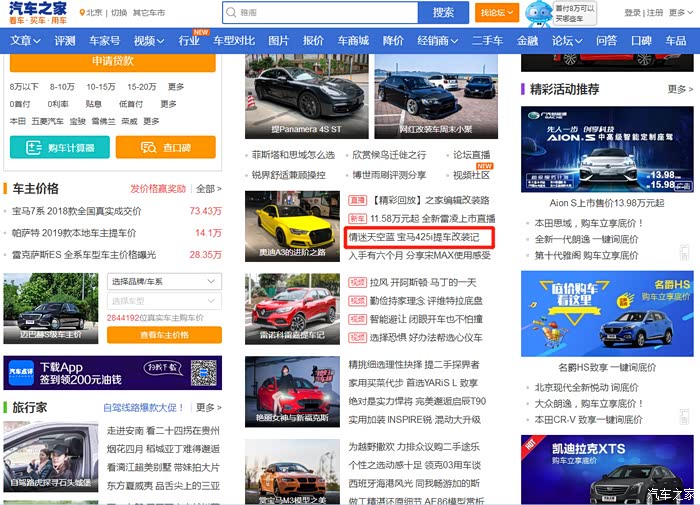Open the yellow Audi A3 thumbnail
This screenshot has height=505, width=700.
tap(292, 225)
